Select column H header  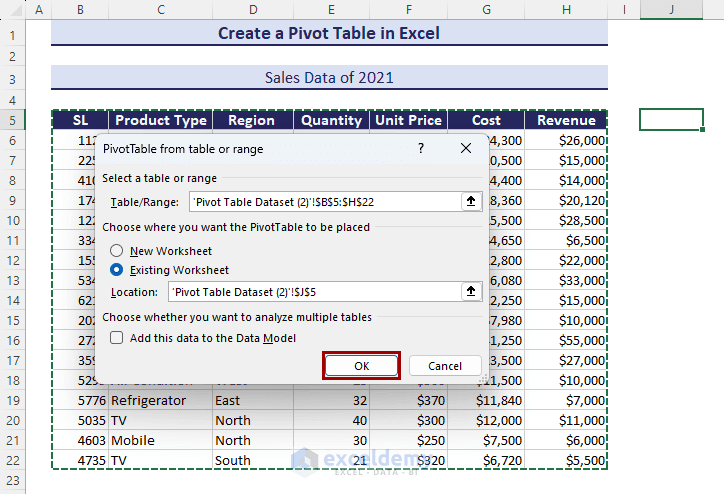click(567, 10)
